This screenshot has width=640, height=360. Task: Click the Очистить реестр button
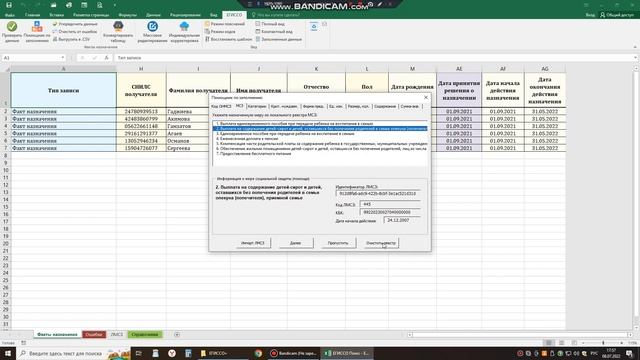381,243
